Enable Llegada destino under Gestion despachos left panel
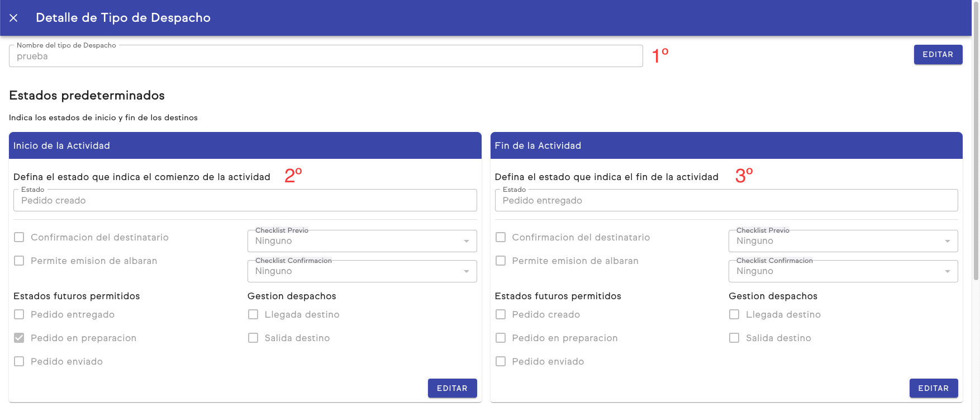This screenshot has width=980, height=420. click(253, 314)
